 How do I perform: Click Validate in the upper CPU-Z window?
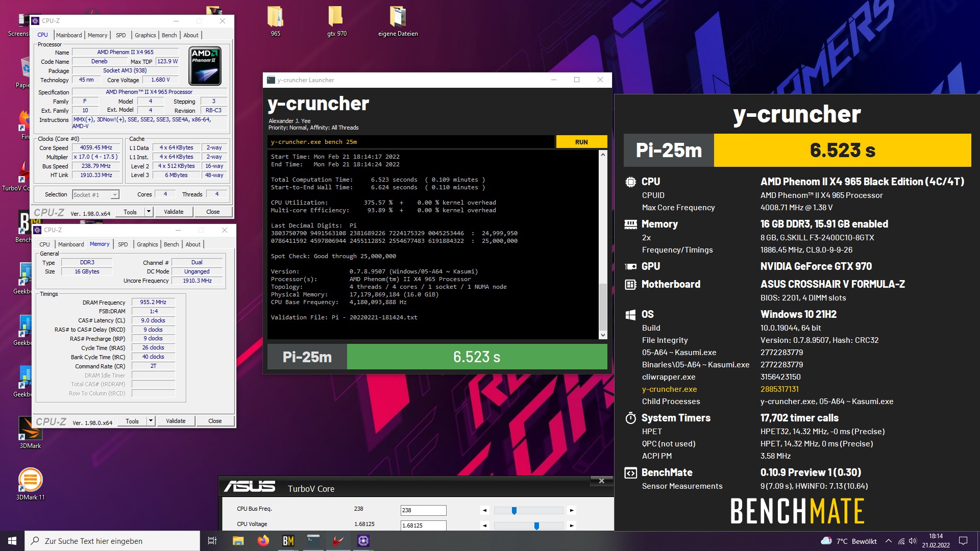[x=174, y=212]
